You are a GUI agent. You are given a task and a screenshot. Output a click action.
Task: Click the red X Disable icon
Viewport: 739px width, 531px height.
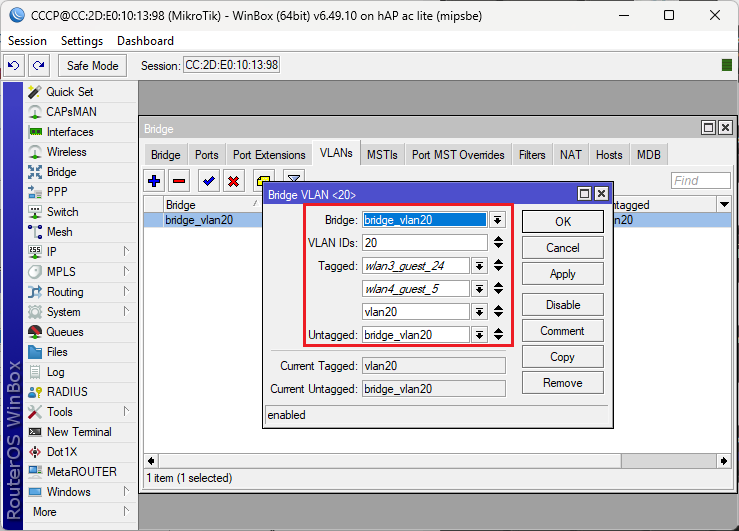pyautogui.click(x=234, y=181)
